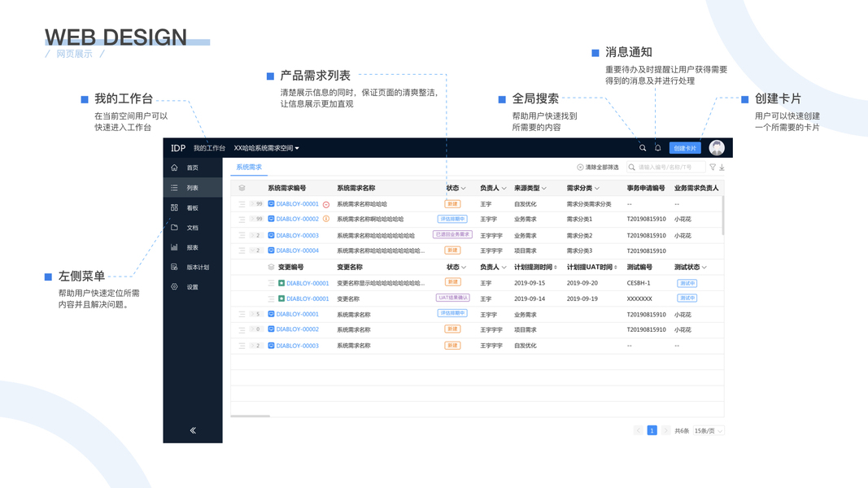This screenshot has width=868, height=488.
Task: Expand the 99 expander beside DIABLOY-00001
Action: point(256,204)
